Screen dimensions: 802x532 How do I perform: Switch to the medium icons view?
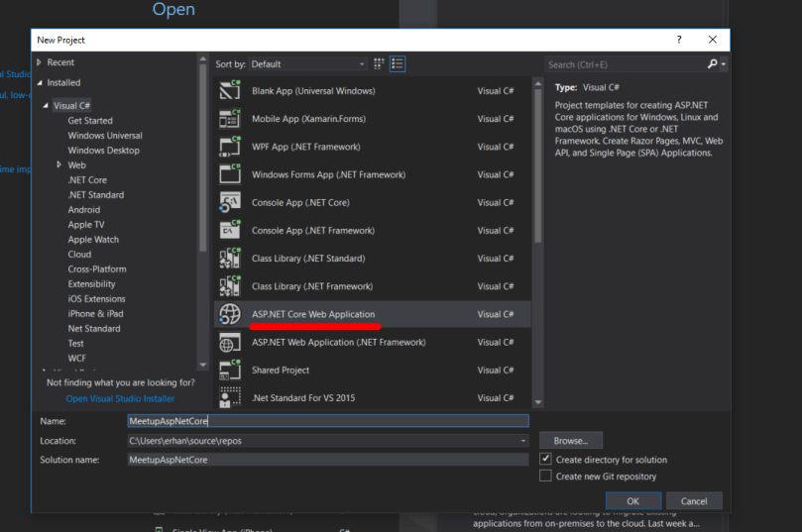click(x=398, y=64)
